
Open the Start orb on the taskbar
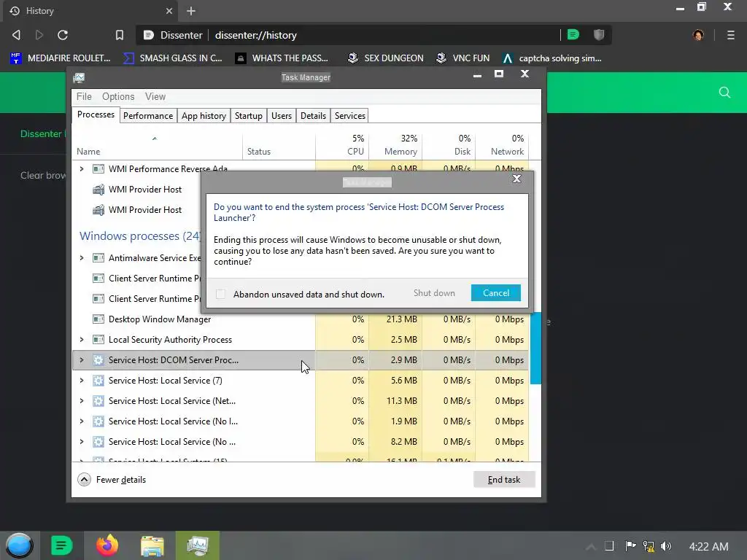point(19,545)
